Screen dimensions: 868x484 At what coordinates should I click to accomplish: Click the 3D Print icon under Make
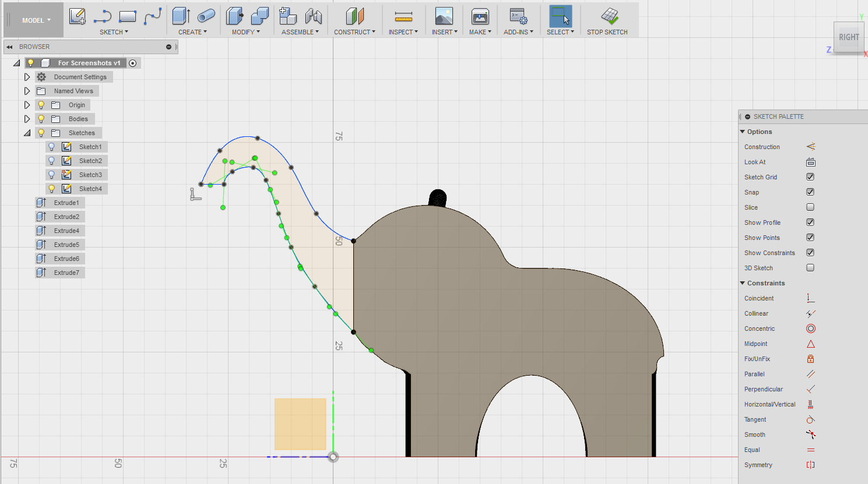[x=480, y=16]
